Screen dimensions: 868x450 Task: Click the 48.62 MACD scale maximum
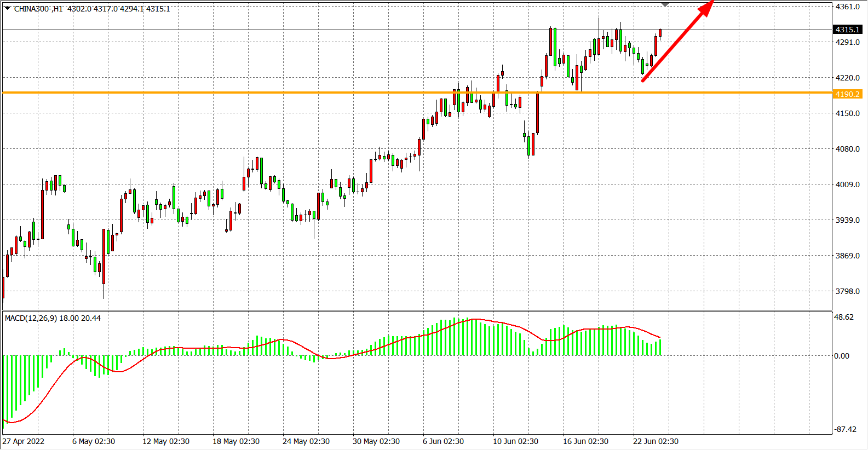pos(843,317)
